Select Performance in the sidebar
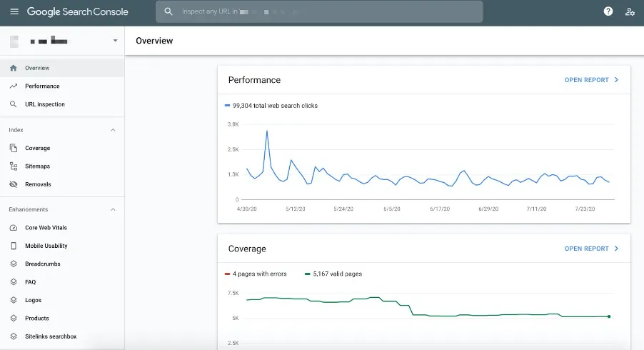 42,86
